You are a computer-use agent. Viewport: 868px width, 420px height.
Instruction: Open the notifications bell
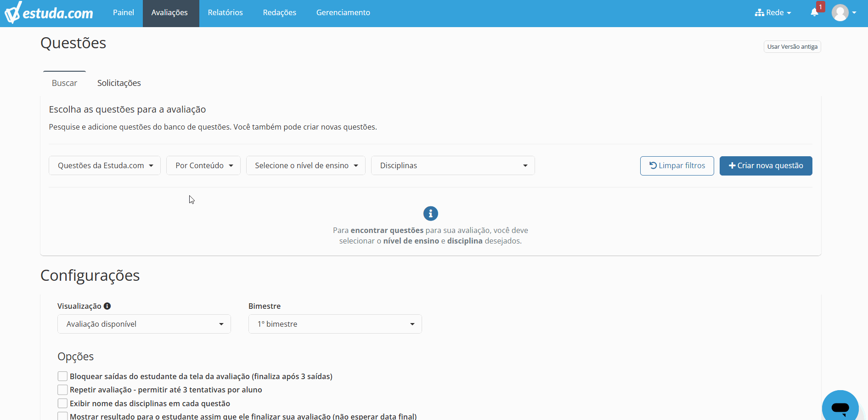815,12
